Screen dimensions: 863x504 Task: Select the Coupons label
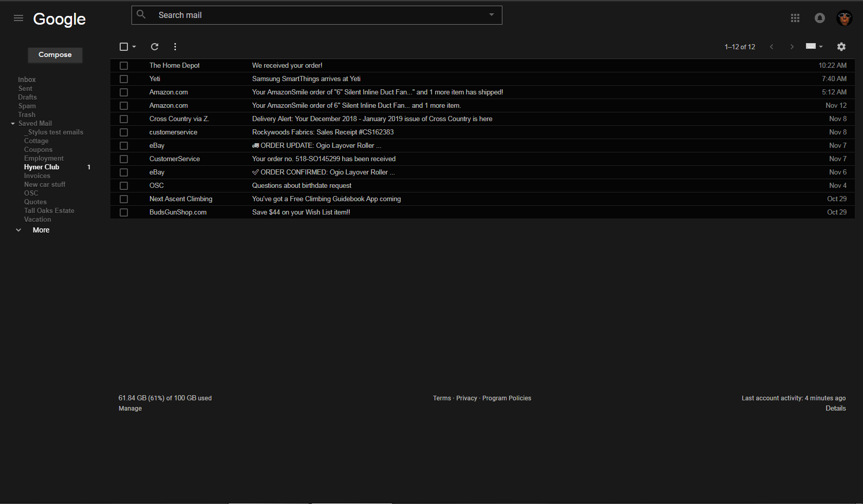tap(38, 149)
